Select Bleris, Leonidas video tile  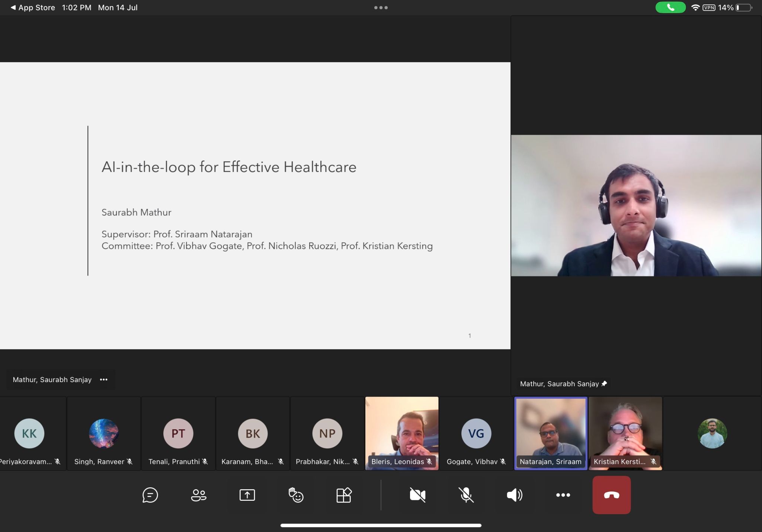[x=402, y=433]
